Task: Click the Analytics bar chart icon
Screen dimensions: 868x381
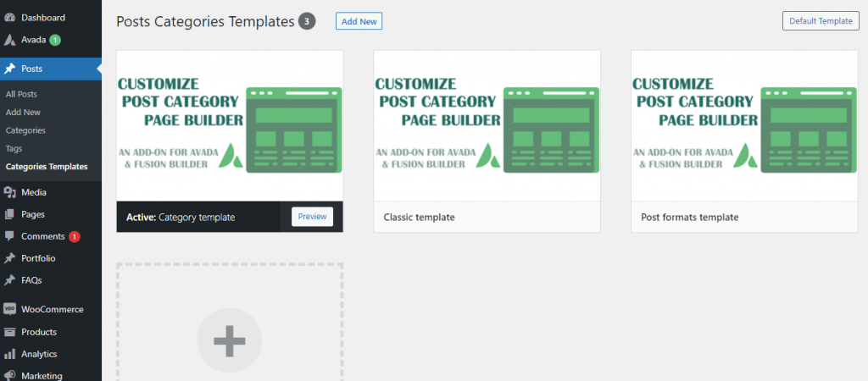Action: click(x=9, y=354)
